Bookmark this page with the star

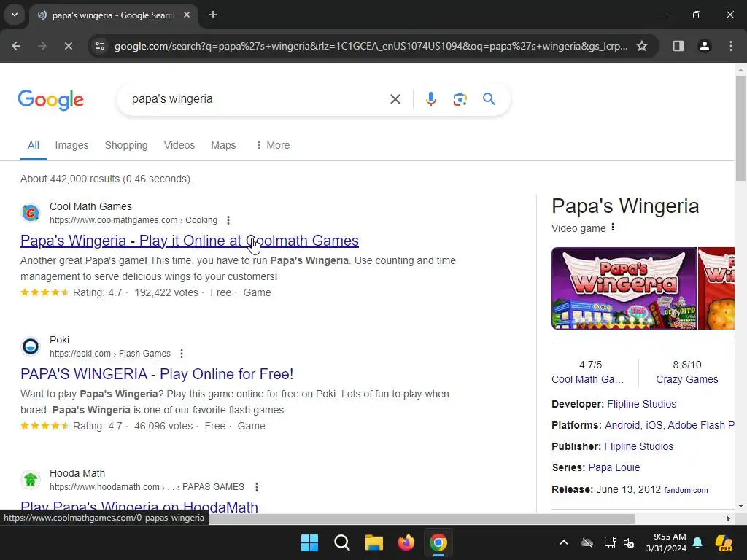(x=642, y=46)
